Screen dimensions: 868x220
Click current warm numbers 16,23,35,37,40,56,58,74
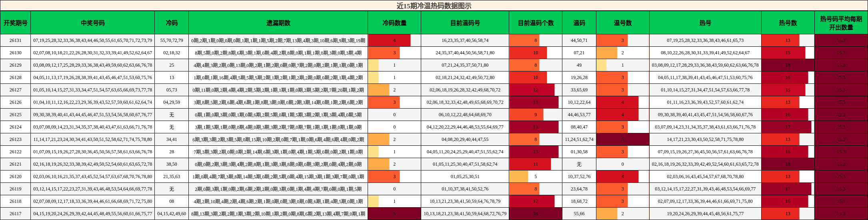tap(465, 40)
